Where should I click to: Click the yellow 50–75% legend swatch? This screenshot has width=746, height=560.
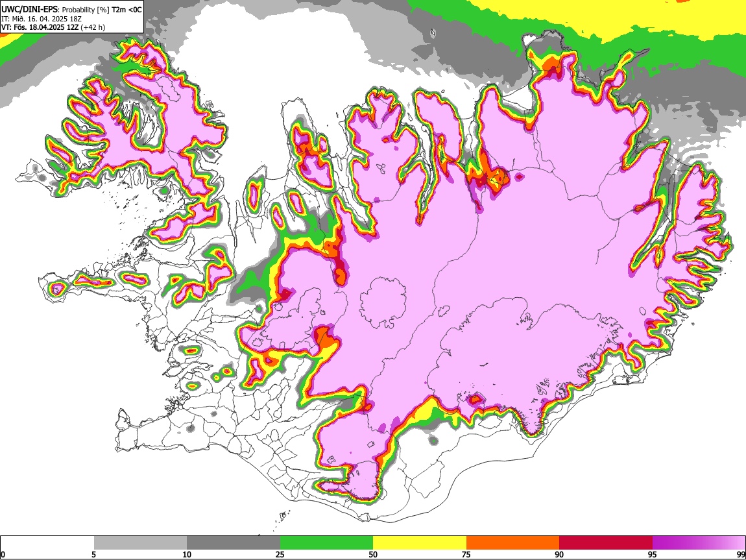coord(420,543)
